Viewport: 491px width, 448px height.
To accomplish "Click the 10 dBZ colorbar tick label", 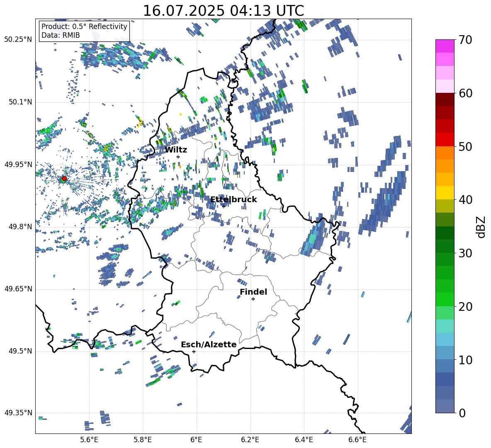I will (465, 360).
